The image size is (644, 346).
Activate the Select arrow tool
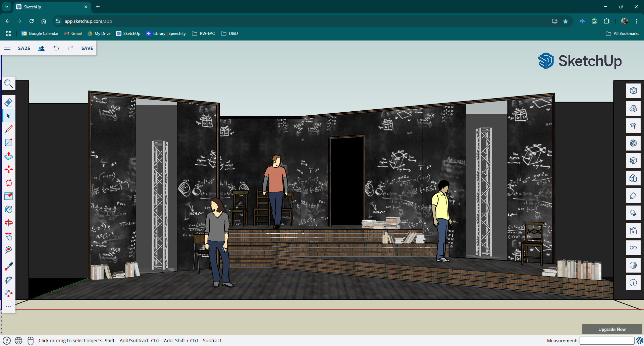coord(9,116)
